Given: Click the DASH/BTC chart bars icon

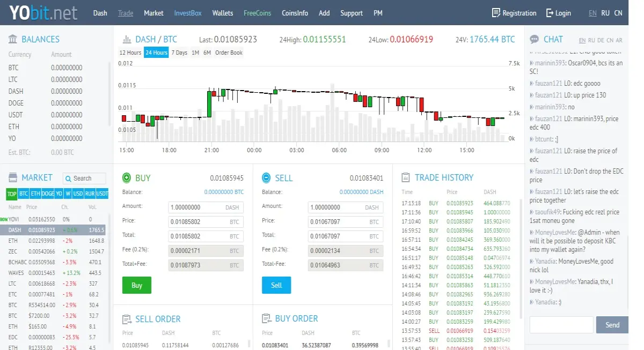Looking at the screenshot, I should (x=127, y=39).
